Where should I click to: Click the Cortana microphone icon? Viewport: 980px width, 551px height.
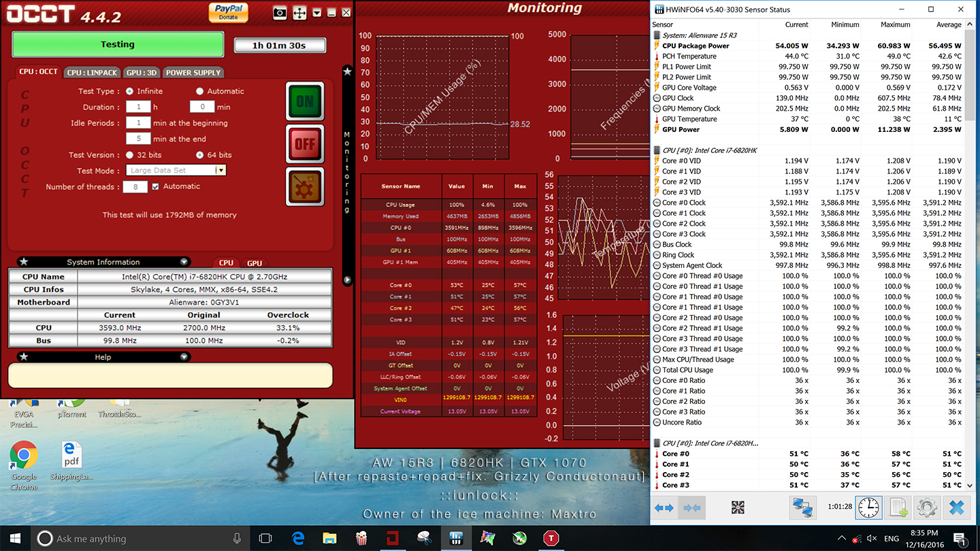[x=237, y=538]
